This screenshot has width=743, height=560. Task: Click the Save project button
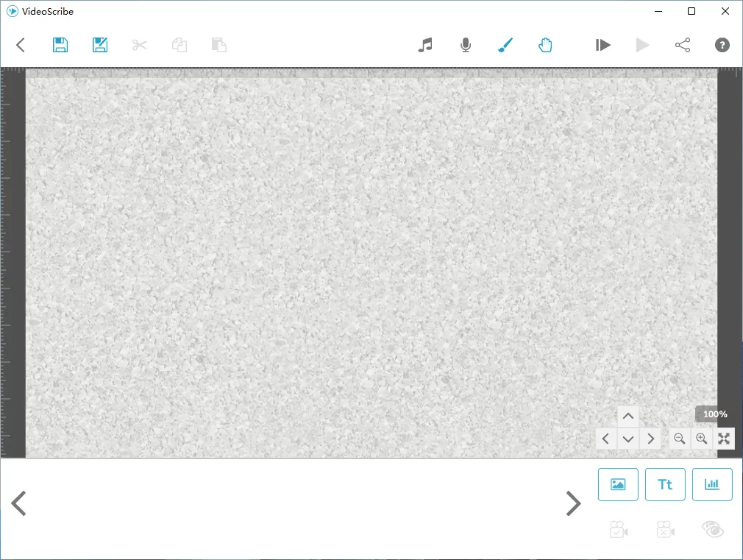click(x=60, y=45)
